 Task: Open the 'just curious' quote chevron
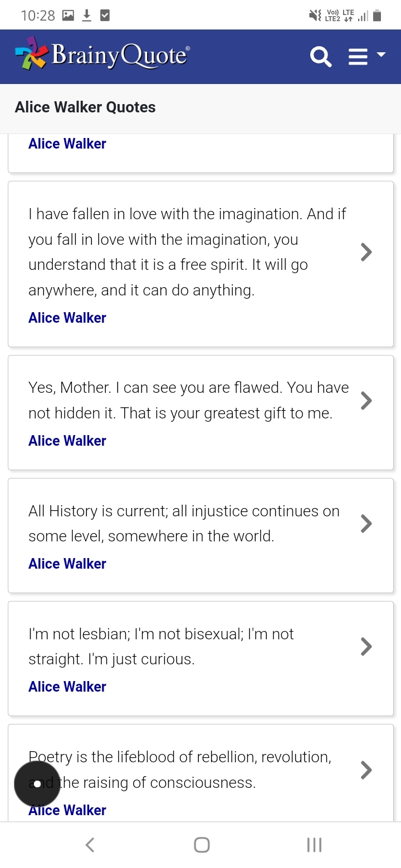366,646
